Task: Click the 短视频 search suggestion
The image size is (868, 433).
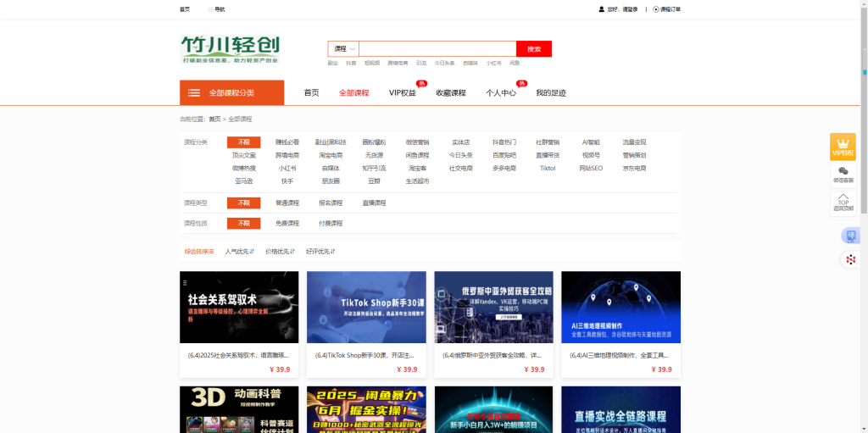Action: 372,63
